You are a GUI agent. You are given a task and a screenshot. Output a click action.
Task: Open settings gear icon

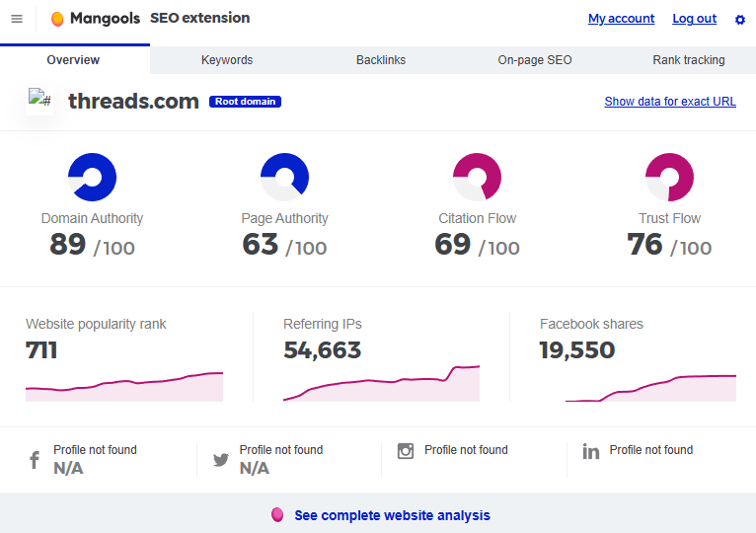(x=739, y=20)
